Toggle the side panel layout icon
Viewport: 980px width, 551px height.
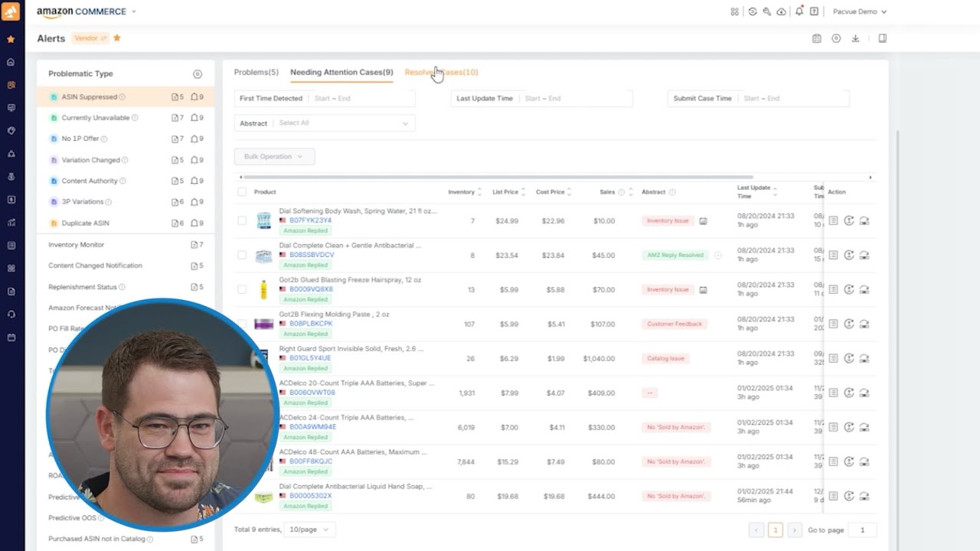pyautogui.click(x=882, y=38)
